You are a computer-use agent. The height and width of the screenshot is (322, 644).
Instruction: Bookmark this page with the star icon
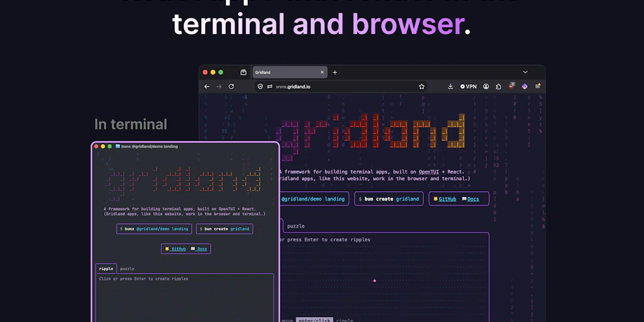421,87
